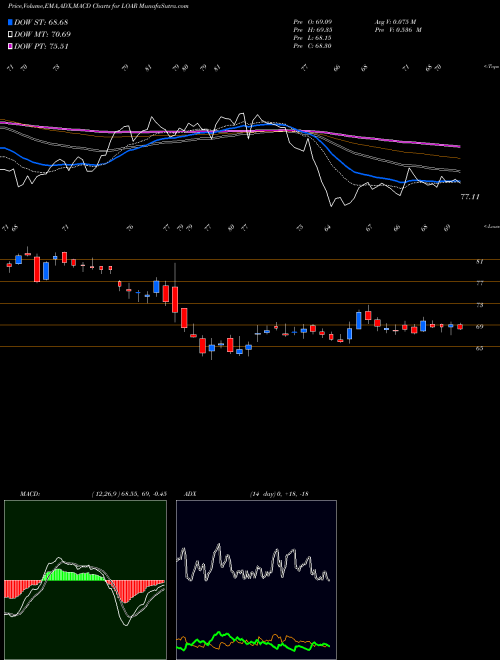This screenshot has height=660, width=500.
Task: Open the ADX indicator chart panel
Action: click(x=256, y=580)
